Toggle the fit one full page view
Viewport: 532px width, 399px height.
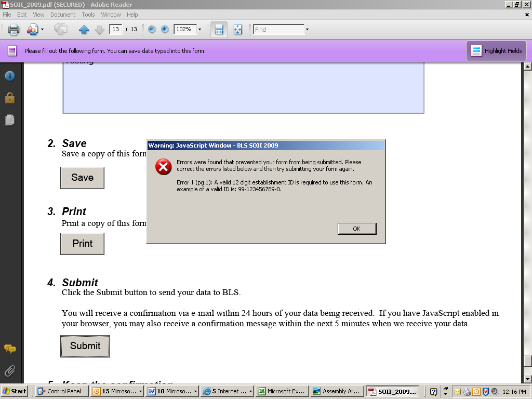point(237,30)
